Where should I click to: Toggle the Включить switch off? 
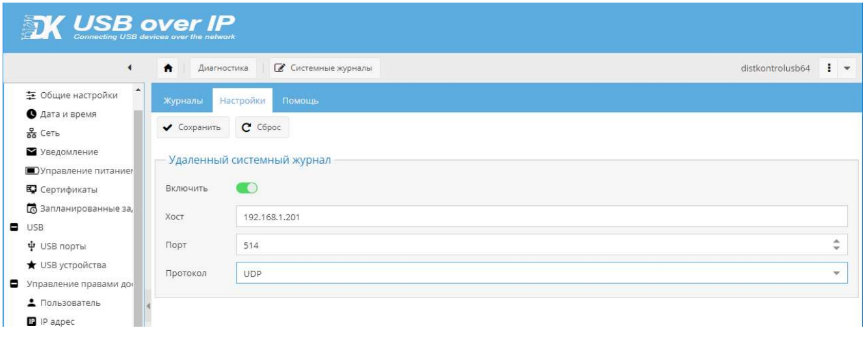[x=247, y=188]
